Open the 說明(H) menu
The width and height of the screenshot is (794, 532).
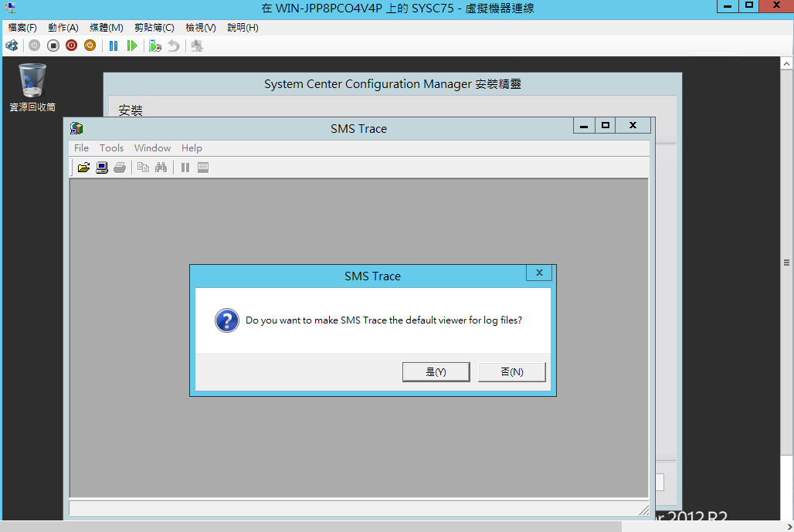(x=243, y=27)
